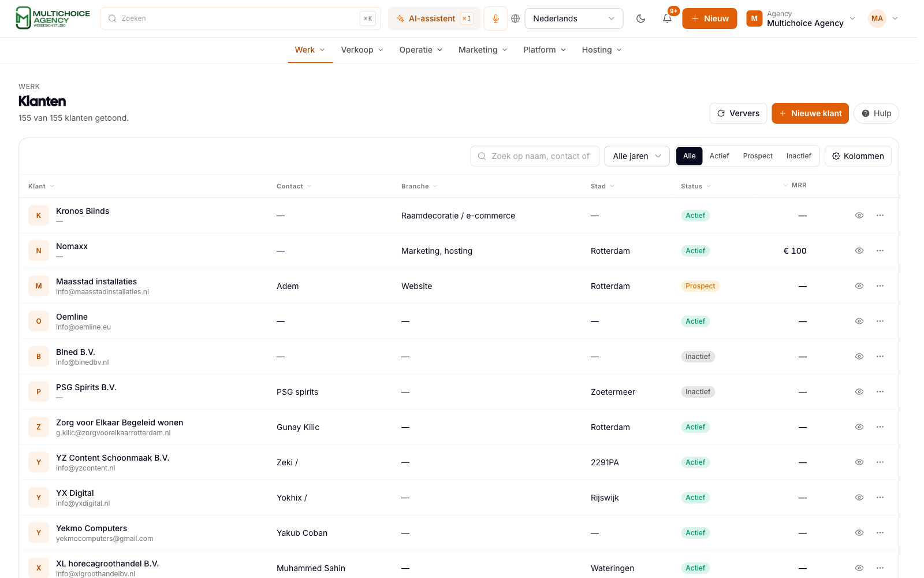Filter clients by Prospect tab

(758, 156)
